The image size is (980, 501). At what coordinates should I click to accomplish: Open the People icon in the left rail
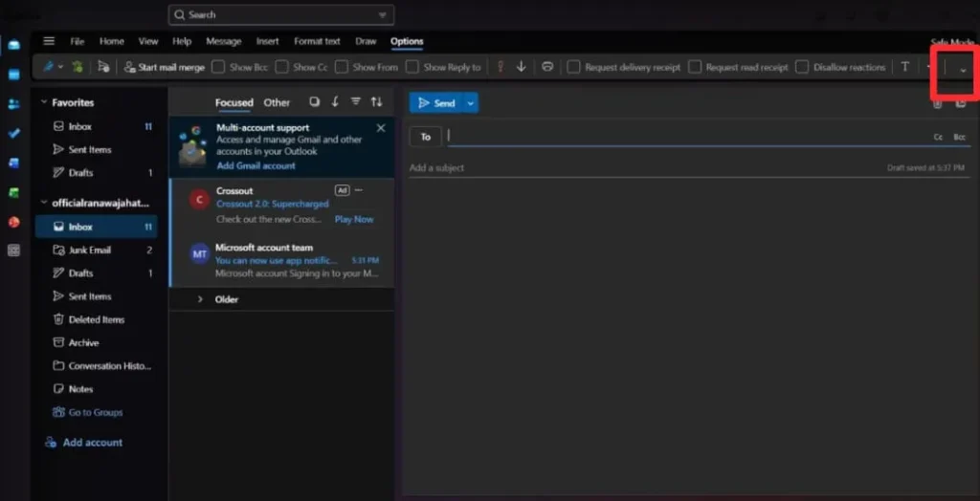coord(13,104)
